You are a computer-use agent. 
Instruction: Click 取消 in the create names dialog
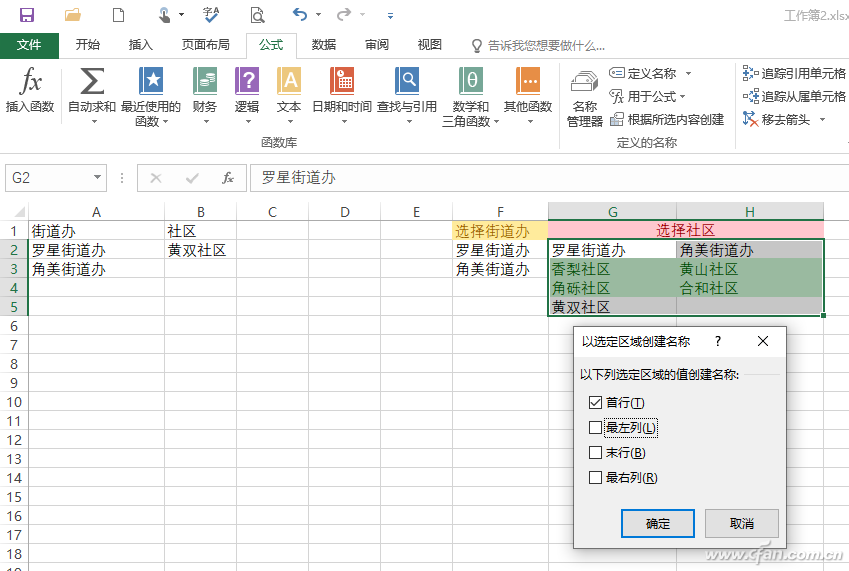(742, 523)
